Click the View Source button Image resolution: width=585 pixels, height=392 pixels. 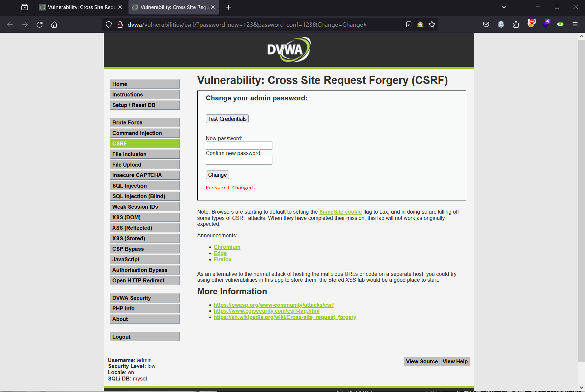[x=422, y=361]
